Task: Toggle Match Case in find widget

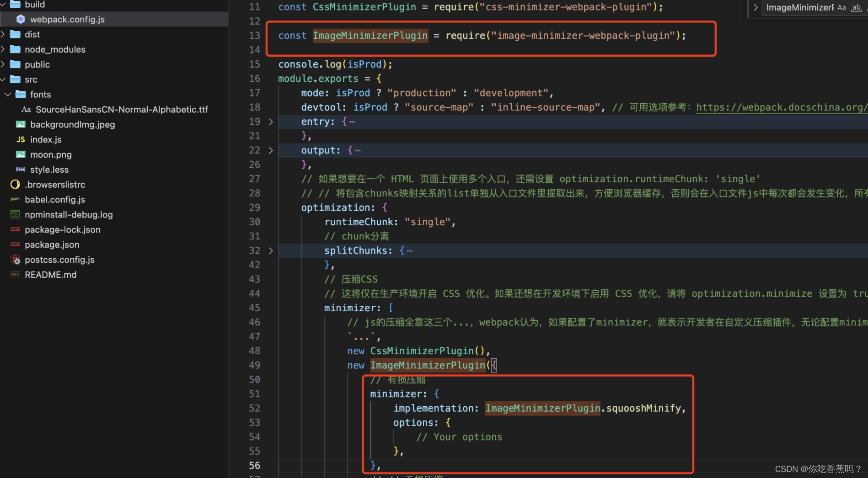Action: [x=841, y=7]
